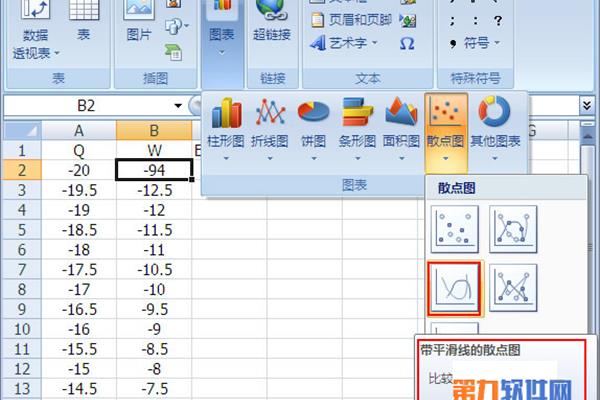
Task: Open Pie chart dropdown arrow
Action: (313, 158)
